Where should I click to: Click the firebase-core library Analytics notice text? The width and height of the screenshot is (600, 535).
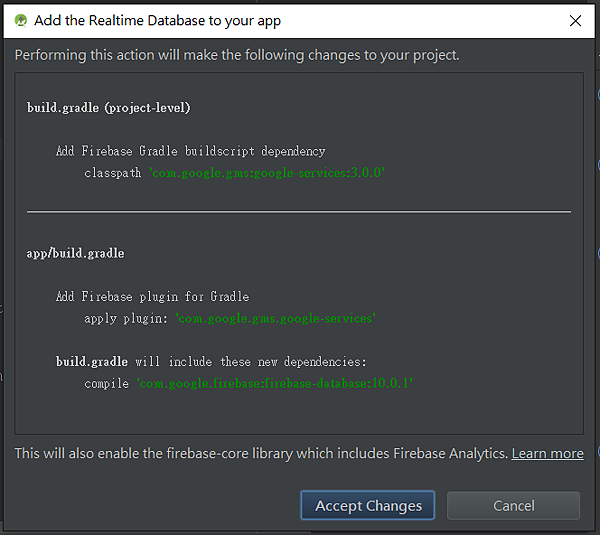tap(261, 453)
